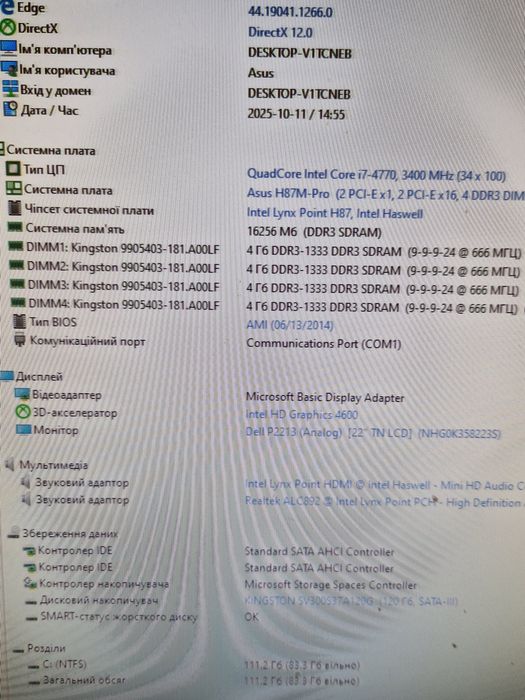Click the video adapter icon beside Відеоадаптер

tap(22, 394)
